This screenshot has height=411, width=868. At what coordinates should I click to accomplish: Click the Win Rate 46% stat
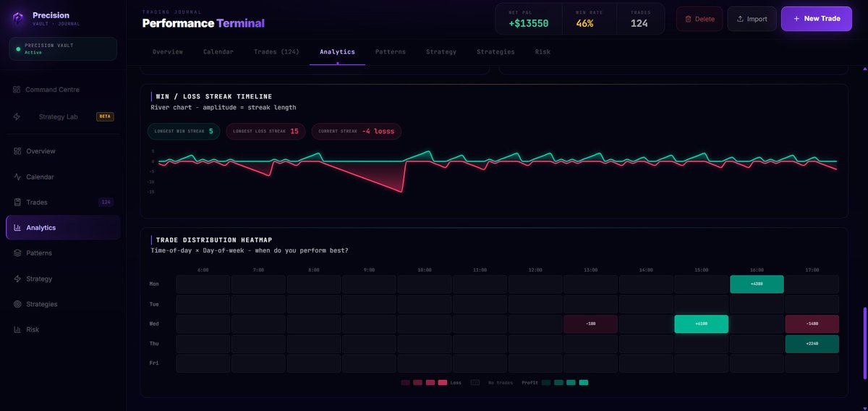click(589, 19)
